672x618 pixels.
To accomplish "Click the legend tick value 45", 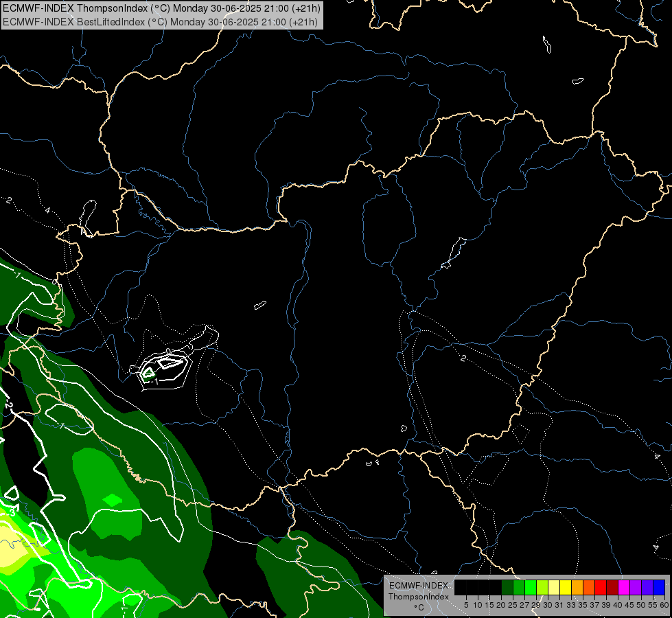I will [x=629, y=605].
